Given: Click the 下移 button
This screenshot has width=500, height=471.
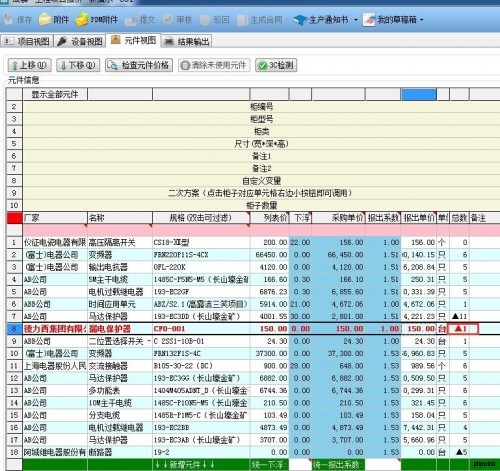Looking at the screenshot, I should tap(78, 65).
